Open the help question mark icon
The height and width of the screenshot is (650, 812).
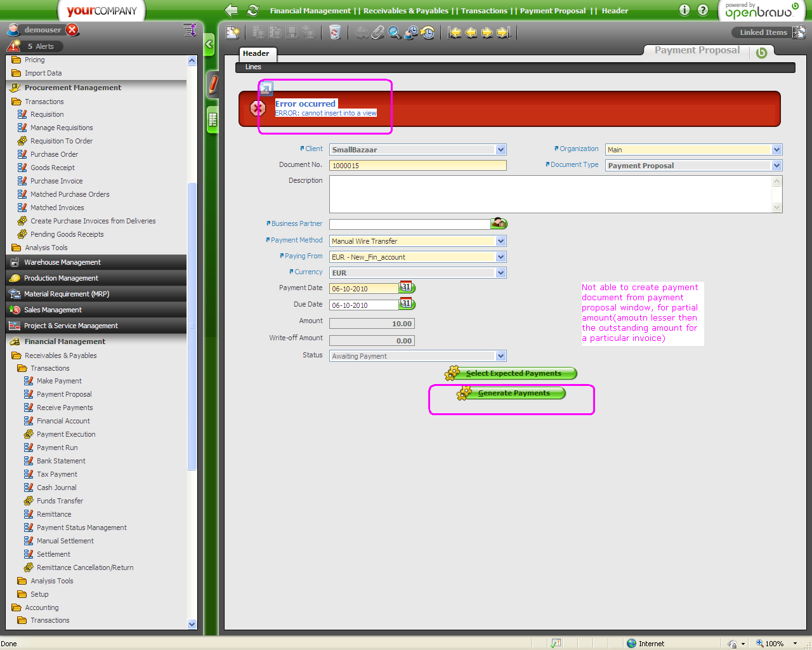pos(703,10)
